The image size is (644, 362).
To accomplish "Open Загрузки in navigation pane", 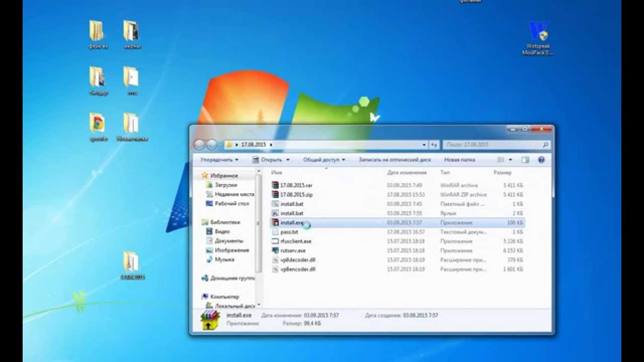I will [x=221, y=185].
